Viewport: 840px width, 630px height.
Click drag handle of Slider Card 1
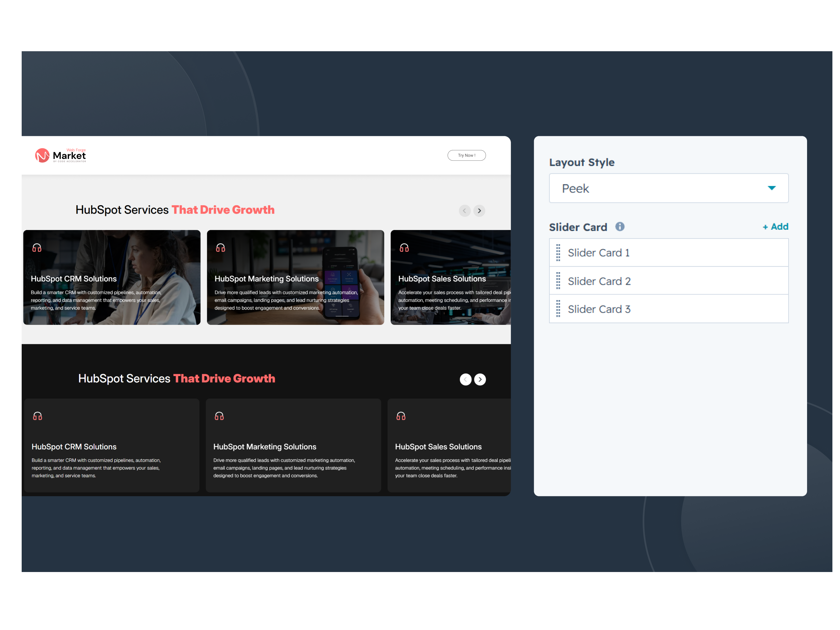coord(558,253)
